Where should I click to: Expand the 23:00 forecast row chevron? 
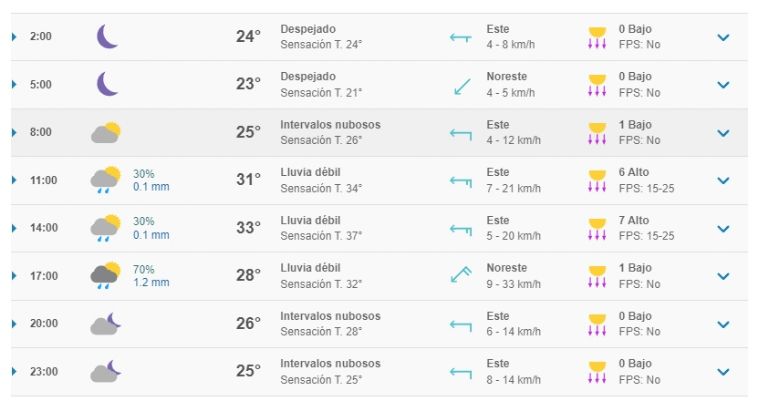click(723, 372)
